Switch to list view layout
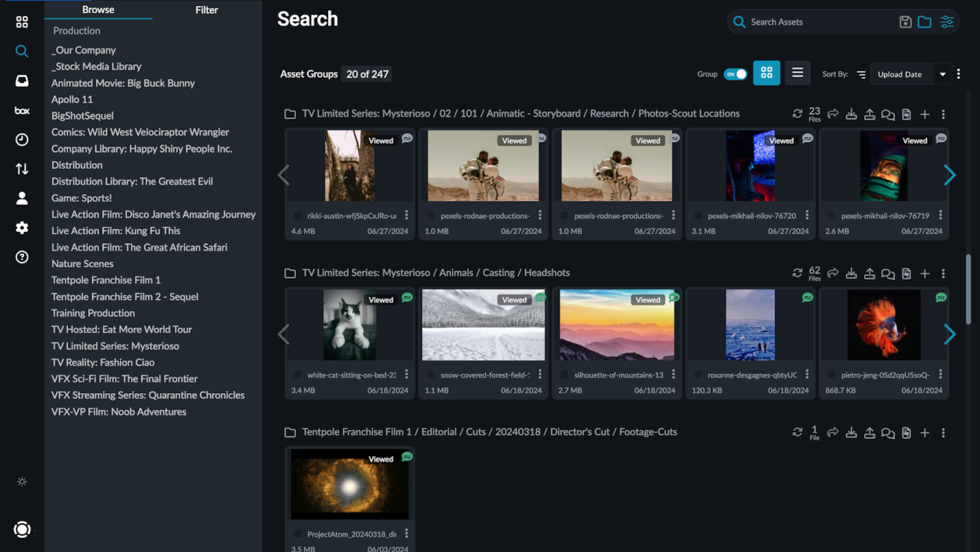Viewport: 980px width, 552px height. coord(797,73)
